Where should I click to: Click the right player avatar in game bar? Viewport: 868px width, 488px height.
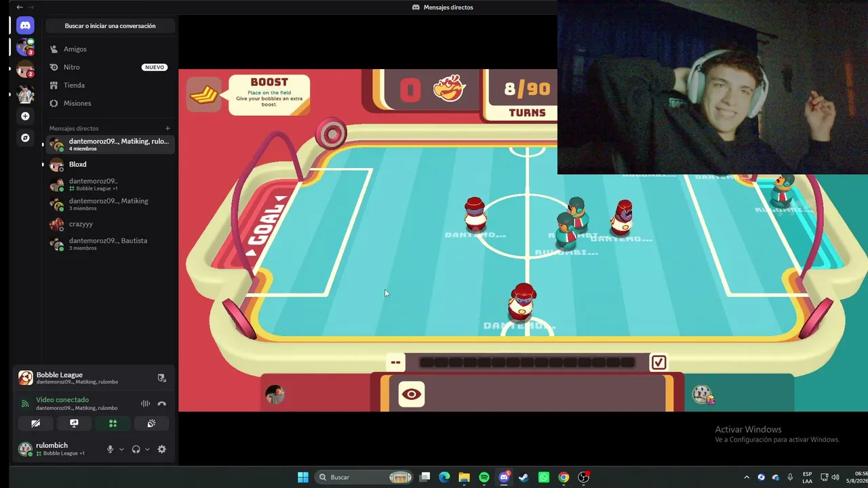coord(703,394)
